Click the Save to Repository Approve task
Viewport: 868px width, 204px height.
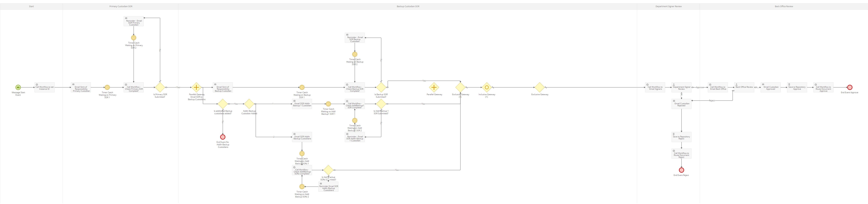pos(797,88)
